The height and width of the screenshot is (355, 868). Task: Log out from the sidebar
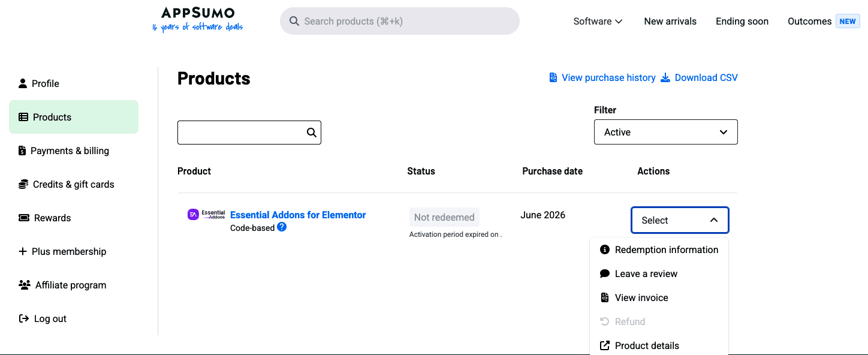click(74, 318)
